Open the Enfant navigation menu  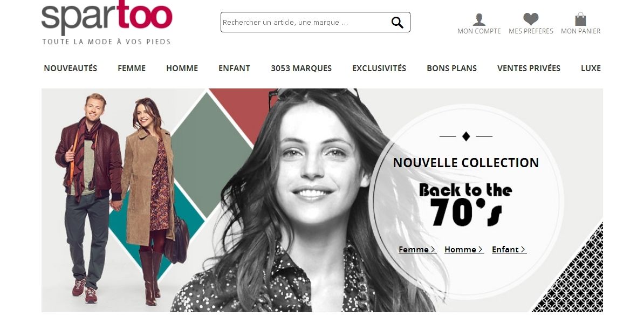[x=234, y=68]
